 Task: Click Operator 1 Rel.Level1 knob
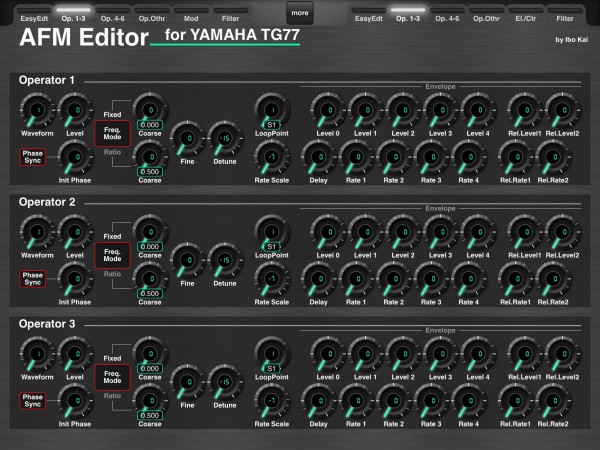tap(525, 110)
